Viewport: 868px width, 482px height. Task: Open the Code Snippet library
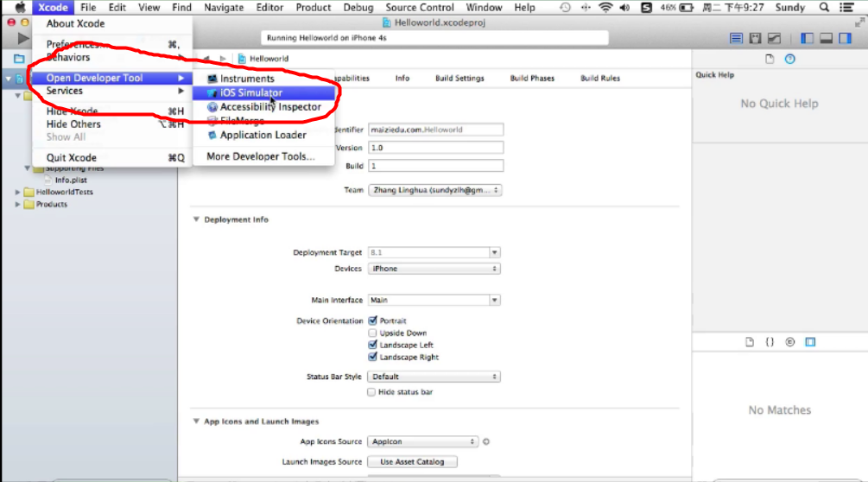770,342
